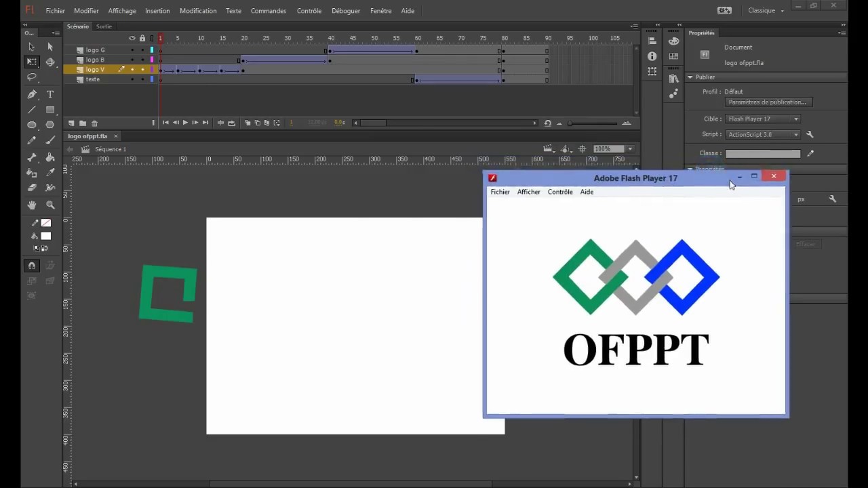
Task: Open the Commandes menu
Action: (x=269, y=11)
